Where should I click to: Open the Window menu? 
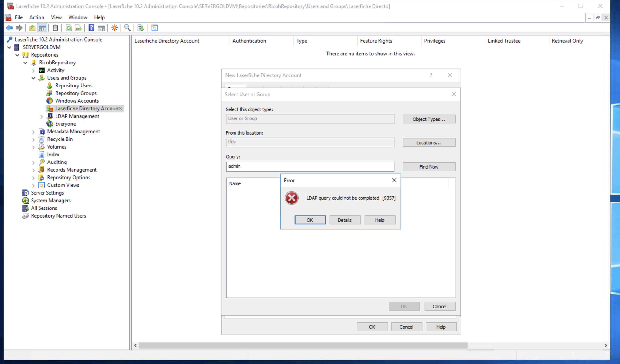(x=78, y=17)
